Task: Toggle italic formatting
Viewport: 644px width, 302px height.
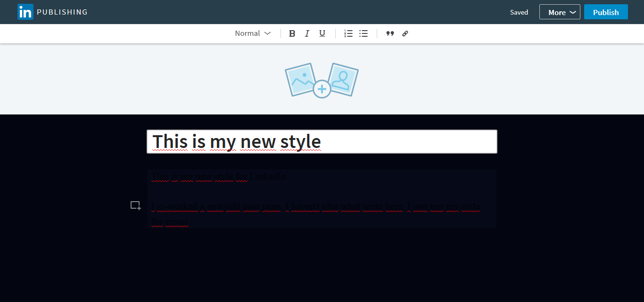Action: [307, 33]
